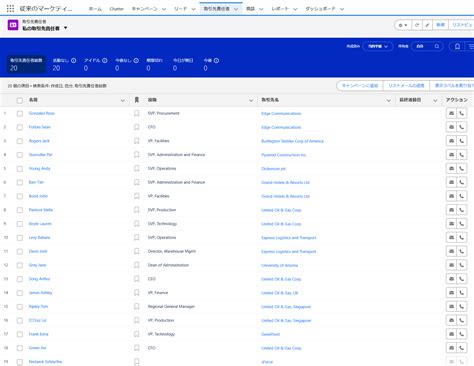The image size is (474, 366).
Task: Open the filter dropdown in blue header
Action: pos(378,46)
